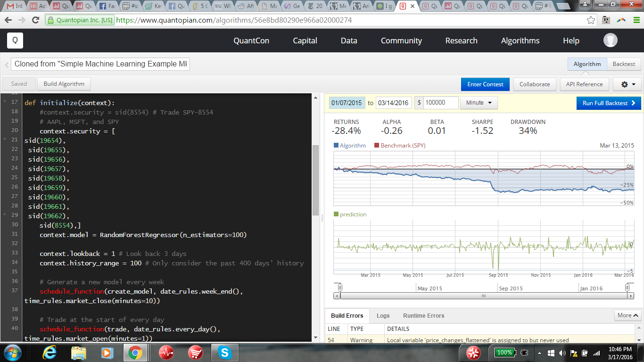Open the Capital menu
The width and height of the screenshot is (644, 362).
pos(305,41)
